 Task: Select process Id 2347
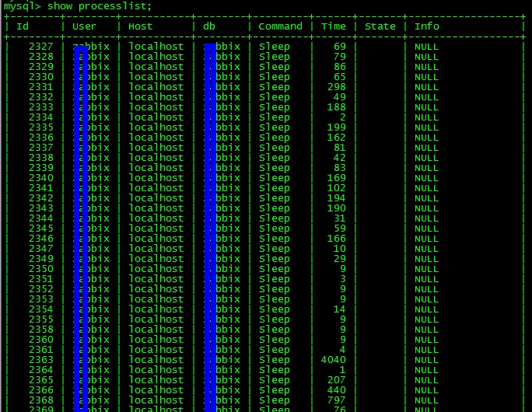[41, 249]
